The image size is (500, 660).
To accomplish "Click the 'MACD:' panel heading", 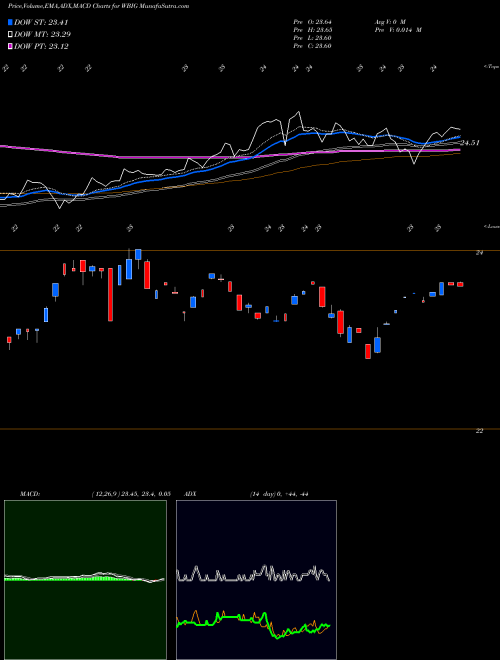I will [x=30, y=494].
